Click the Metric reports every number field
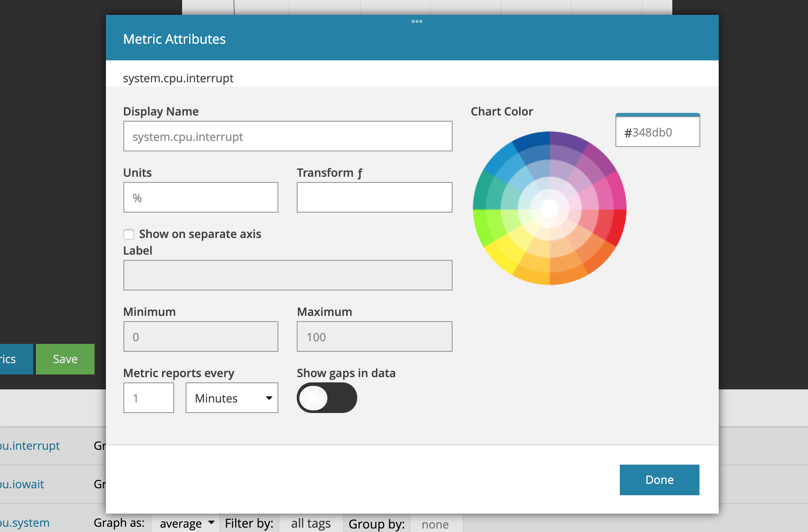 149,398
